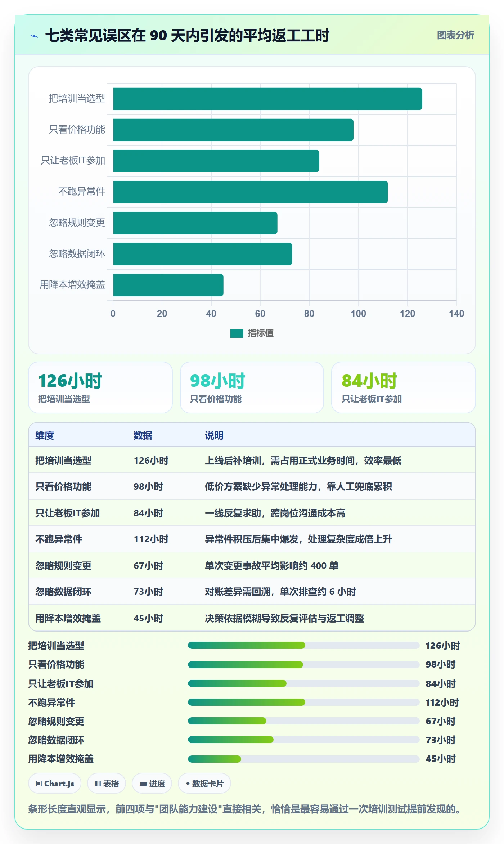The image size is (504, 844).
Task: Click the 进度 tag chip
Action: point(152,784)
